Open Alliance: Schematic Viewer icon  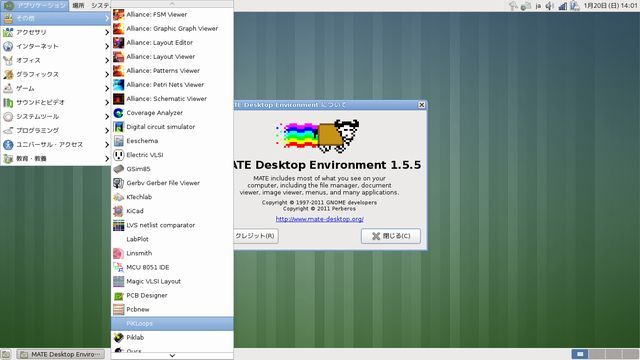(118, 99)
